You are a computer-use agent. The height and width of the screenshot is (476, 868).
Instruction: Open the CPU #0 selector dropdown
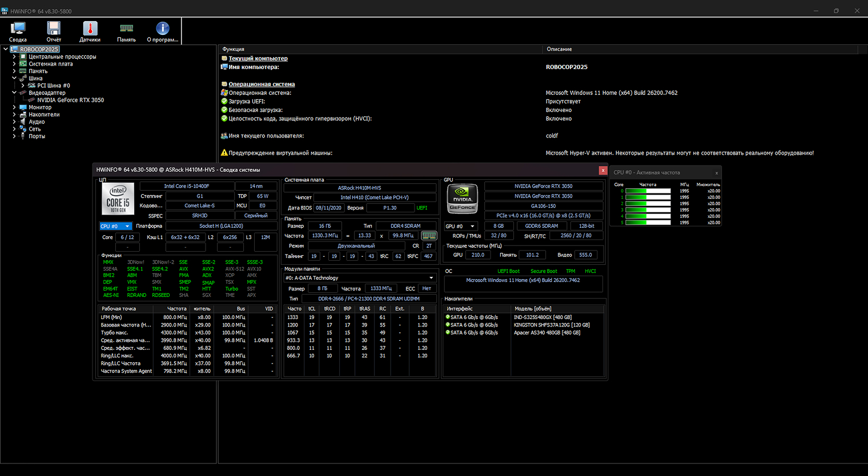pos(115,227)
